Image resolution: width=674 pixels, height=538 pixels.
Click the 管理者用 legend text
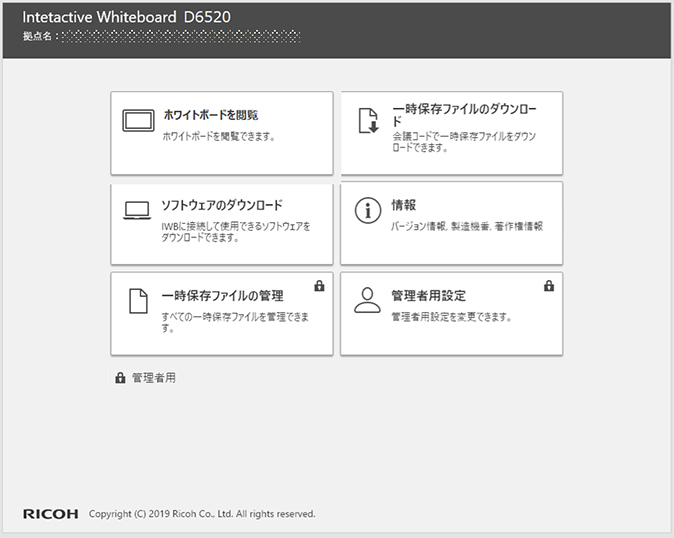tap(154, 378)
